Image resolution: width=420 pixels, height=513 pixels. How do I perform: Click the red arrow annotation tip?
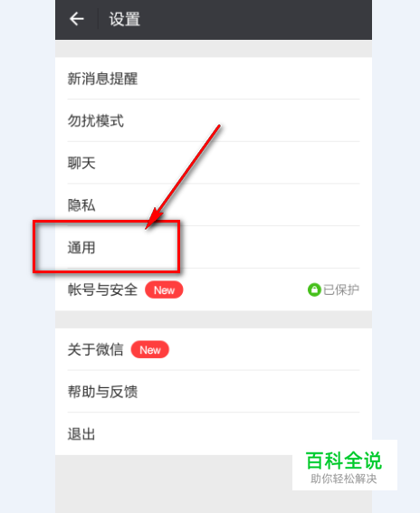point(147,228)
